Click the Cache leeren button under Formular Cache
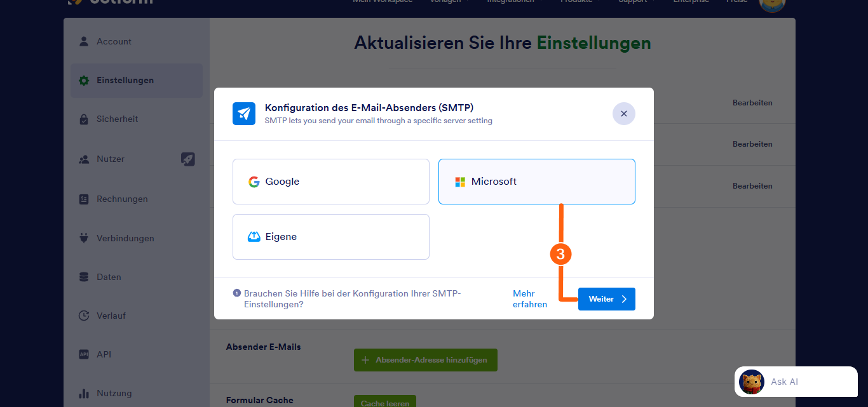The width and height of the screenshot is (868, 407). click(x=384, y=401)
